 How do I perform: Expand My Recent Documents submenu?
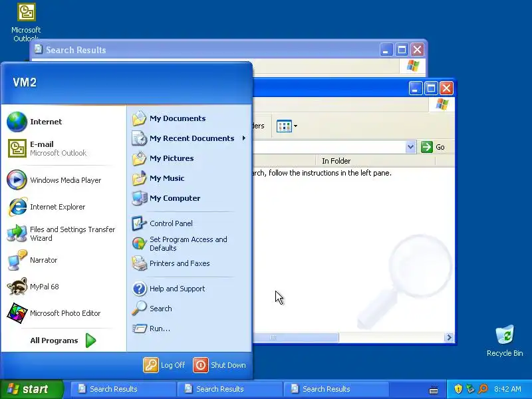coord(190,138)
